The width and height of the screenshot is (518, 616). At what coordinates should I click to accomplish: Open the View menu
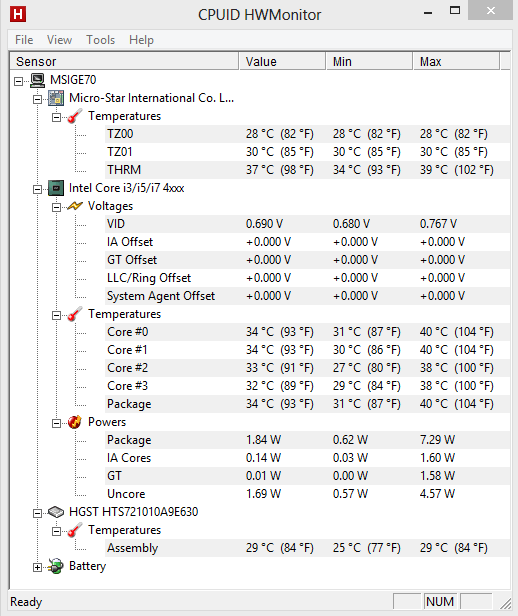tap(59, 40)
